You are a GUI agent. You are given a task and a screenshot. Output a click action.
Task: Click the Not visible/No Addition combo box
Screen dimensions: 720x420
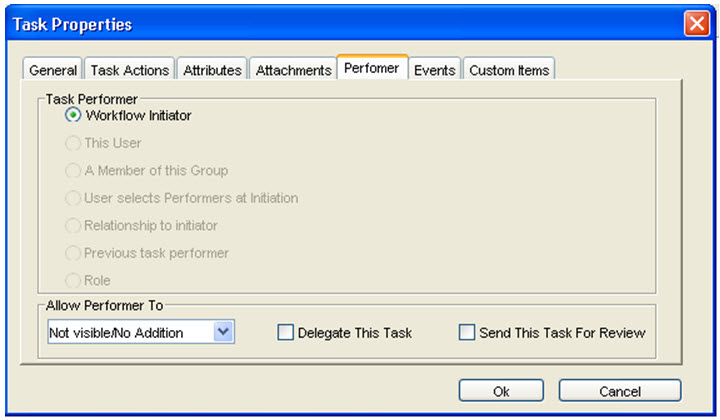[141, 331]
